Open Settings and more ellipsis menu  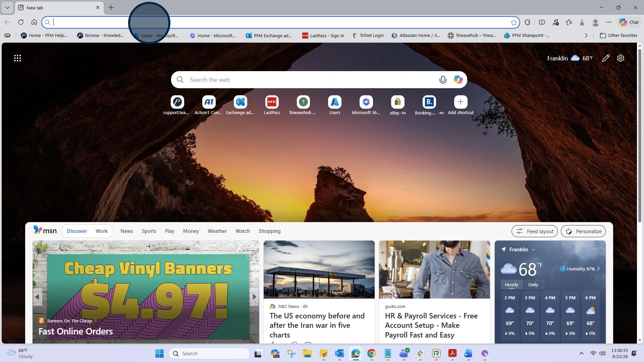[609, 22]
